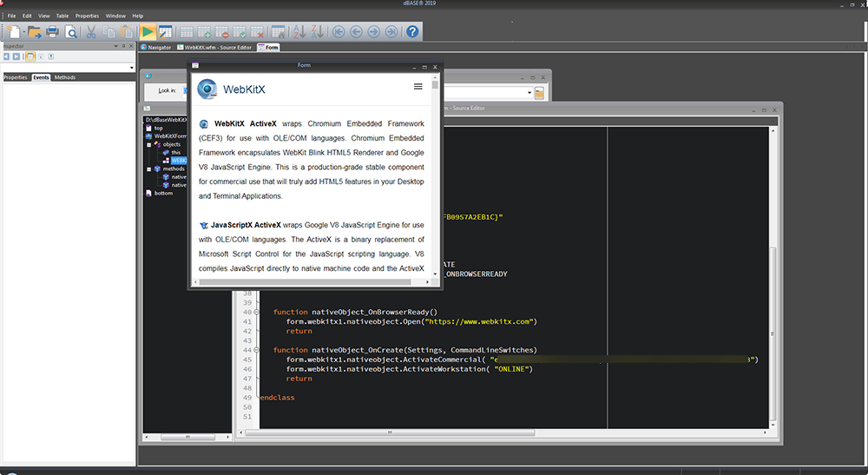
Task: Click the Add row green plus icon
Action: (x=204, y=32)
